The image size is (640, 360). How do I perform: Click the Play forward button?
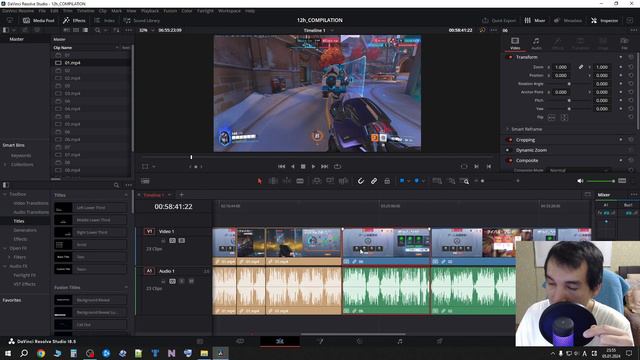pyautogui.click(x=313, y=167)
